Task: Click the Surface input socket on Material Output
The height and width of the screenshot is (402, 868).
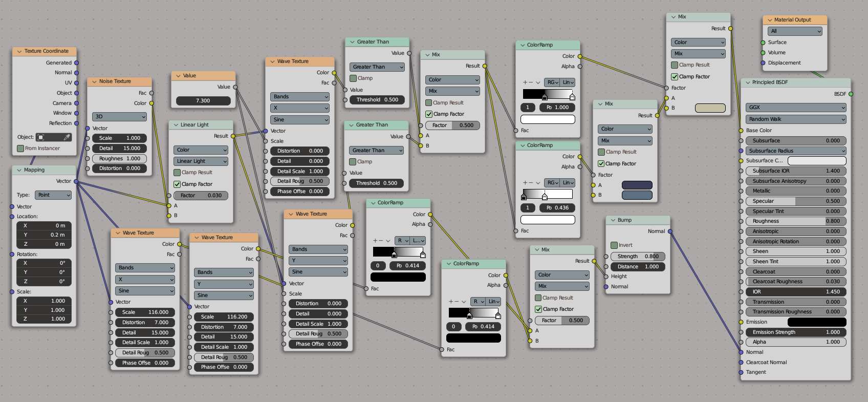Action: click(763, 43)
